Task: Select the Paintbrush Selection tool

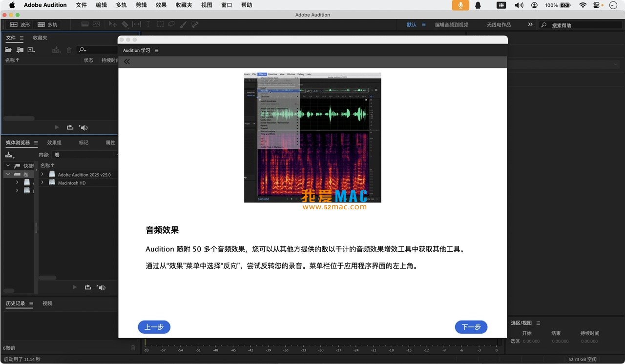Action: coord(183,24)
